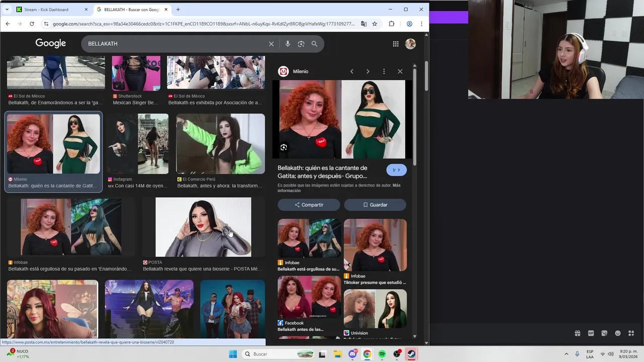This screenshot has height=362, width=644.
Task: Open the Milenio source in preview header
Action: [294, 71]
